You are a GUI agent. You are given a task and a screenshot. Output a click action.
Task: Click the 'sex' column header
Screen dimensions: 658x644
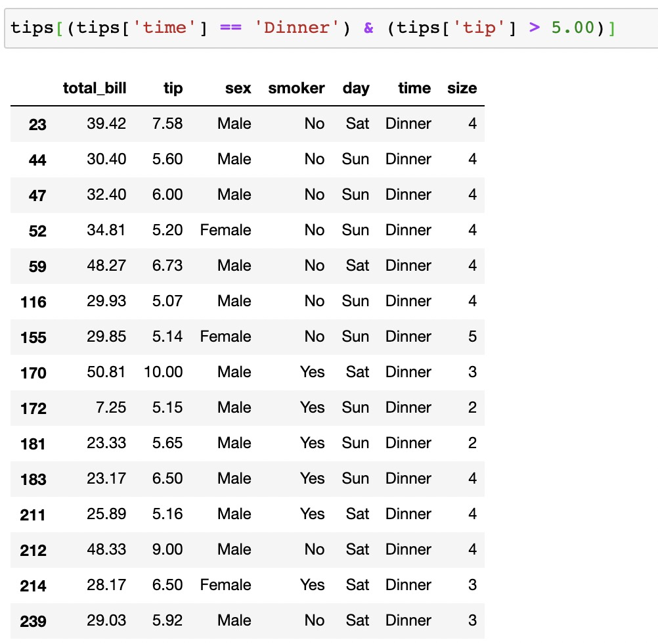click(238, 88)
